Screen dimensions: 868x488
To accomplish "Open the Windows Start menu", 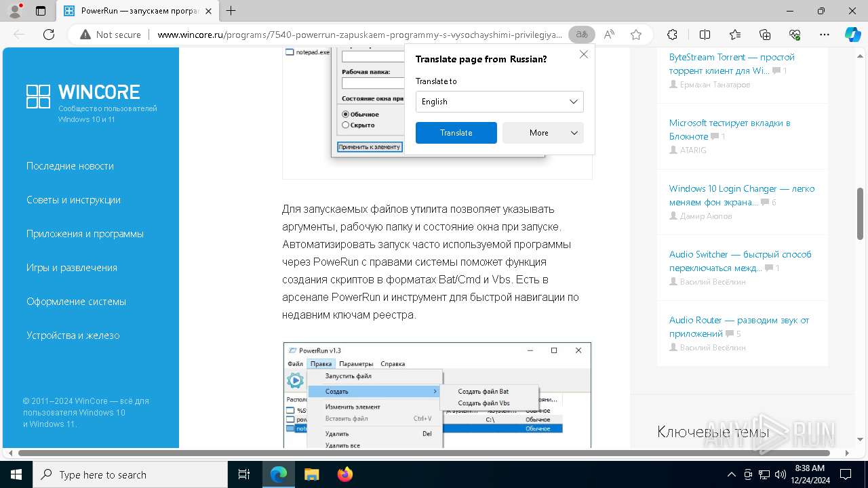I will click(16, 474).
